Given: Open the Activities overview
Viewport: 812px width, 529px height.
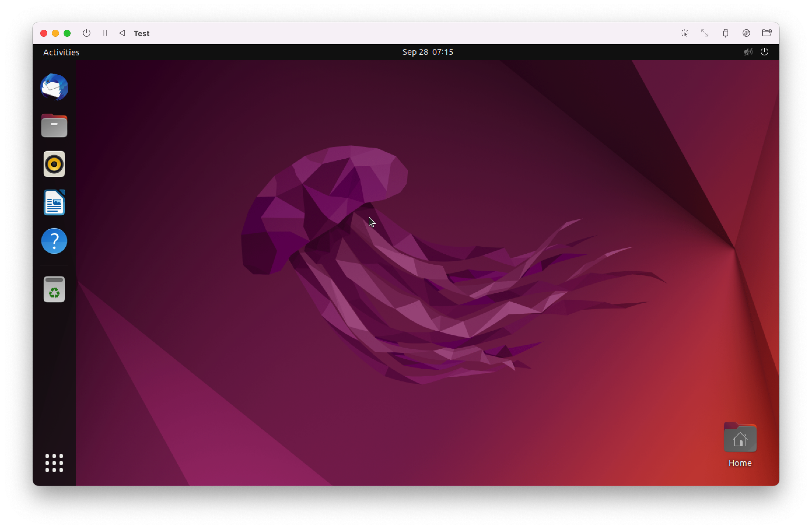Looking at the screenshot, I should pos(62,52).
